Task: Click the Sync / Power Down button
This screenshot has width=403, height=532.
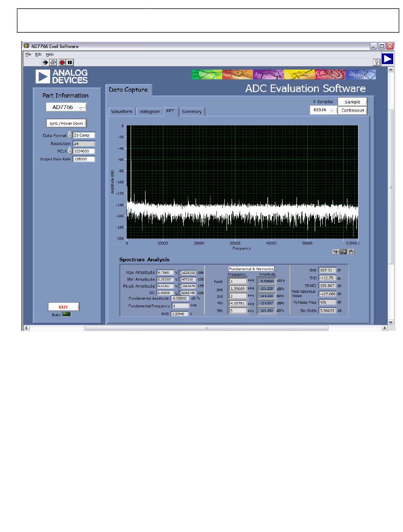Action: [x=67, y=123]
